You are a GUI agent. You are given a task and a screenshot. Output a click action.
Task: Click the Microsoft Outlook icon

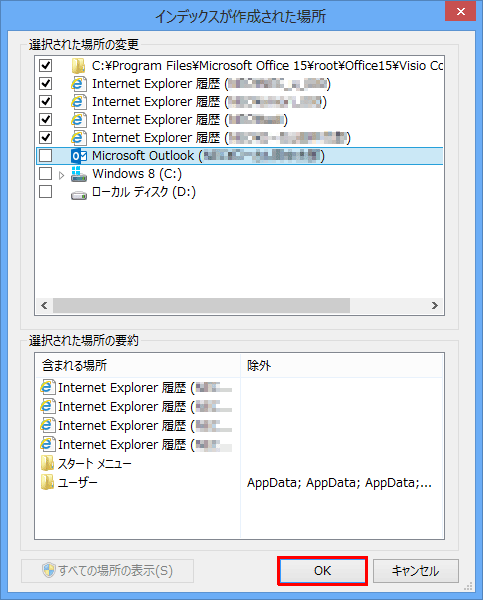pos(79,156)
